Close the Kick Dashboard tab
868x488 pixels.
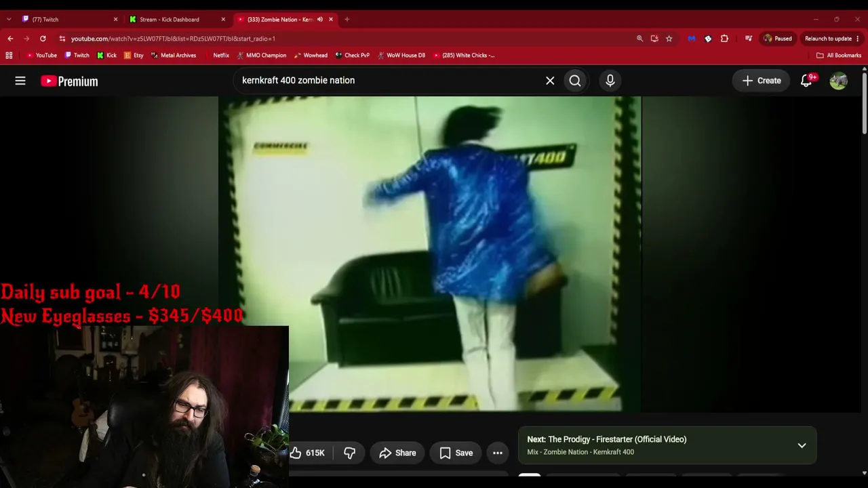[223, 20]
